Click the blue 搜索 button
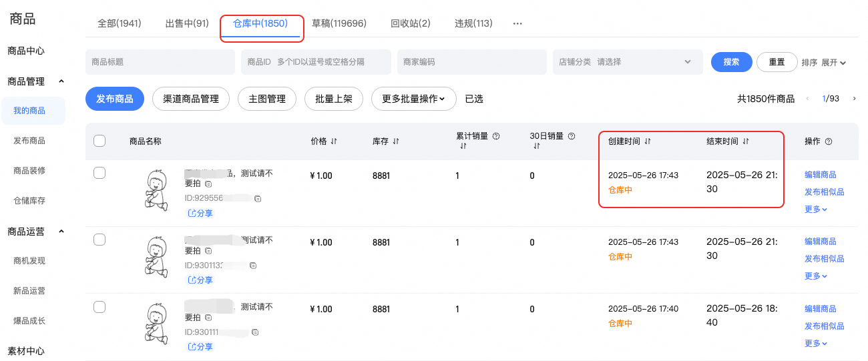The width and height of the screenshot is (868, 361). click(732, 62)
